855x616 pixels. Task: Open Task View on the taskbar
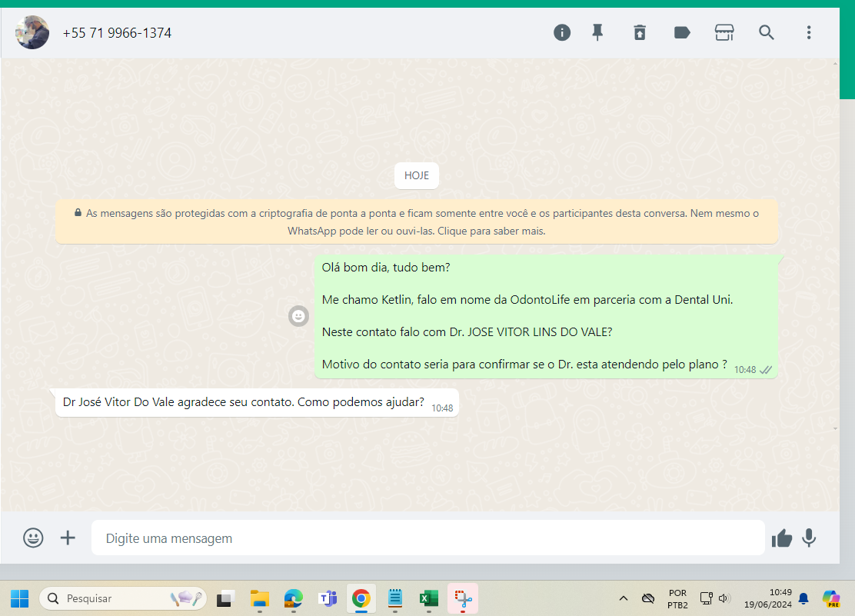click(225, 598)
